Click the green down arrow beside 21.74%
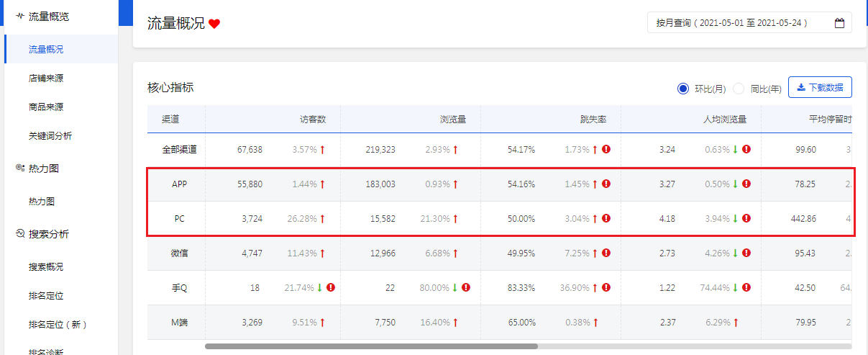Screen dimensions: 868x355 point(320,288)
